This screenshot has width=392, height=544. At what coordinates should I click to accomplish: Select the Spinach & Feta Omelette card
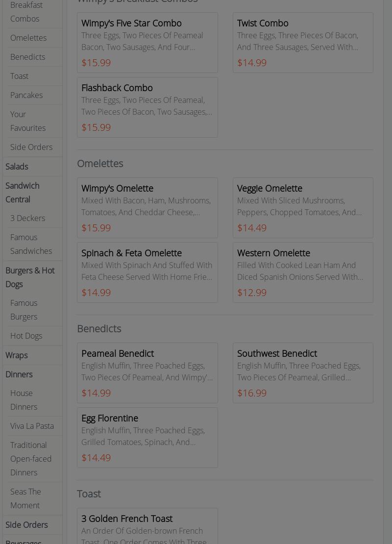(x=147, y=272)
